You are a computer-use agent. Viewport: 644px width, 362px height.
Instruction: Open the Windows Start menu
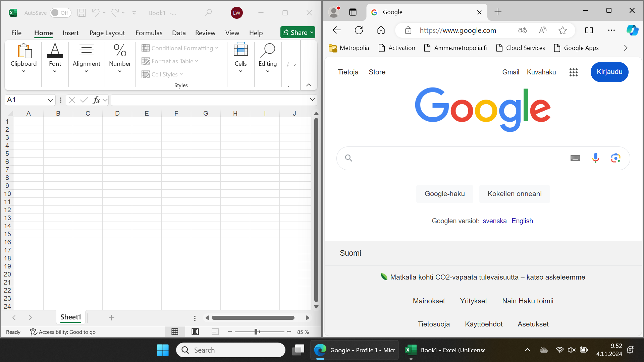(163, 350)
